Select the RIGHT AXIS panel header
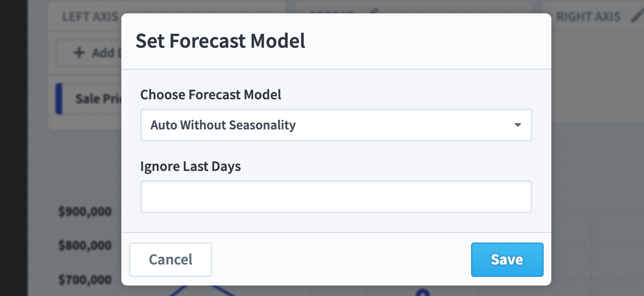644x296 pixels. tap(589, 17)
